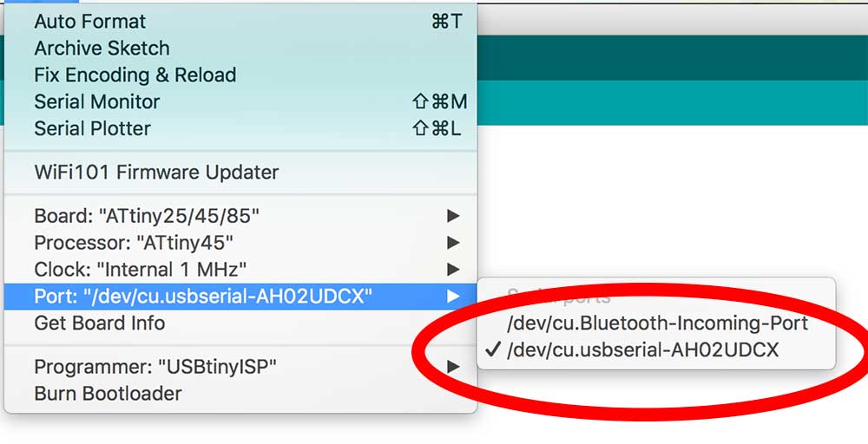
Task: Select Burn Bootloader
Action: 240,393
